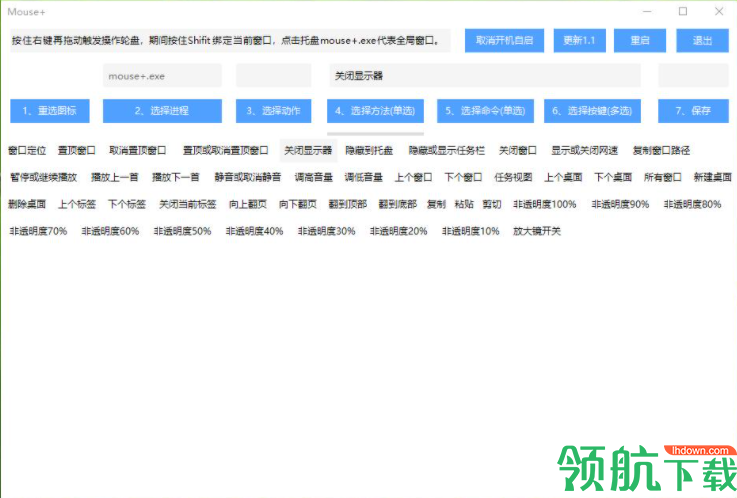Screen dimensions: 737x498
Task: Choose 非透明度20% option
Action: coord(399,231)
